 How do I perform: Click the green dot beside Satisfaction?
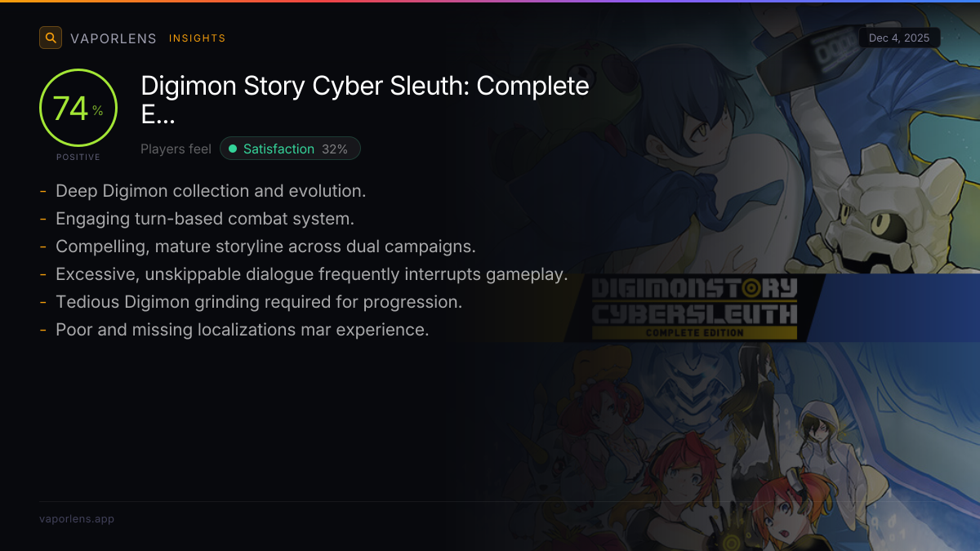coord(233,149)
